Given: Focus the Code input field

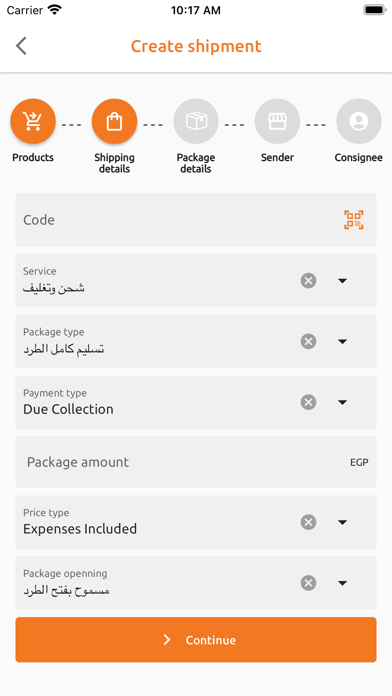Looking at the screenshot, I should pos(196,220).
